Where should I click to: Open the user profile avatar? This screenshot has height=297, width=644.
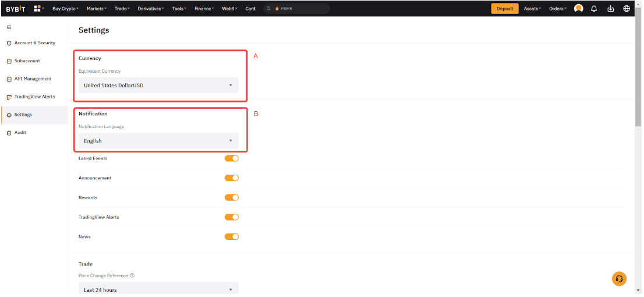tap(578, 9)
